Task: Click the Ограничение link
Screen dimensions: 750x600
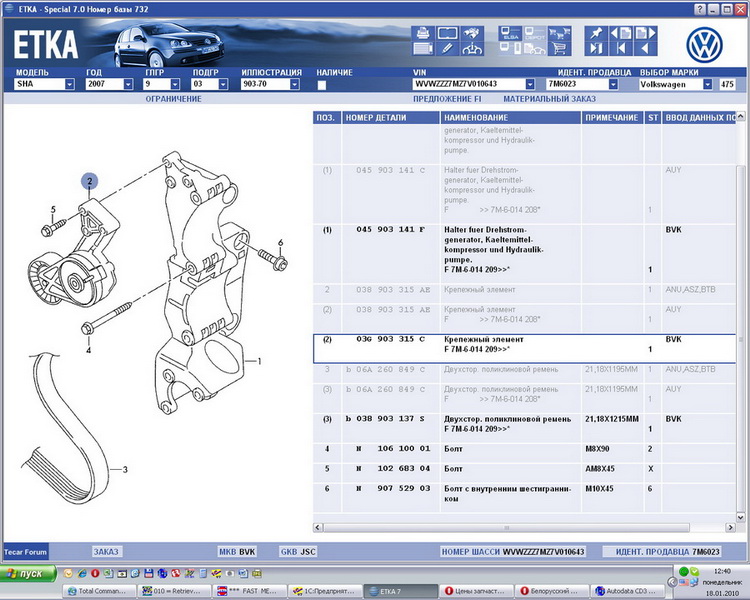Action: pyautogui.click(x=174, y=99)
